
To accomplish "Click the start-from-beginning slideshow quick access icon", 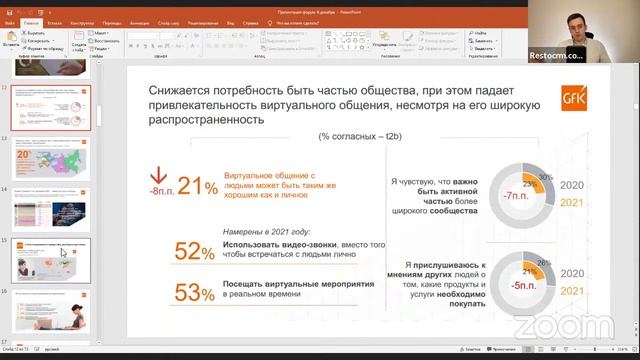I will (x=40, y=12).
